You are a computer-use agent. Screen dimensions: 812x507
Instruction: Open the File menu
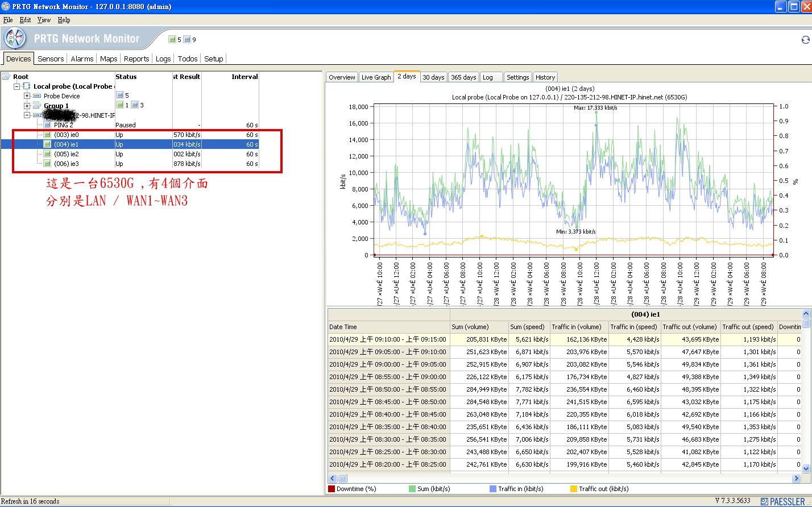tap(8, 20)
